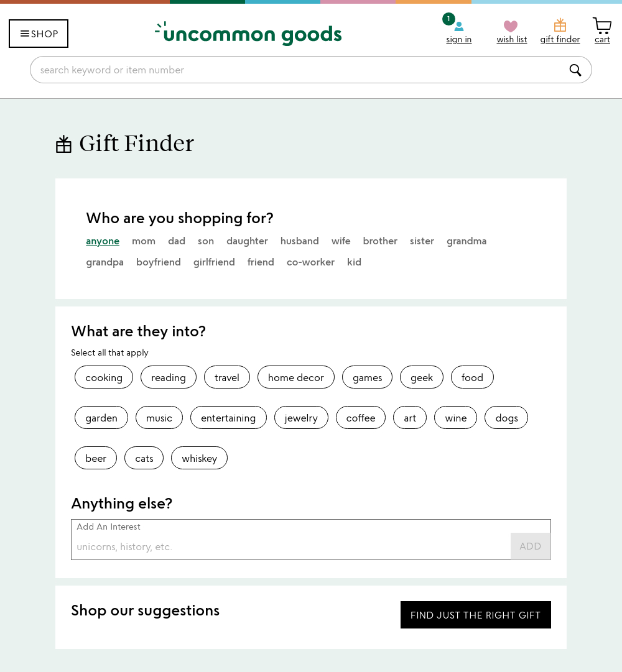
Task: Select grandpa under who you're shopping for
Action: [104, 262]
